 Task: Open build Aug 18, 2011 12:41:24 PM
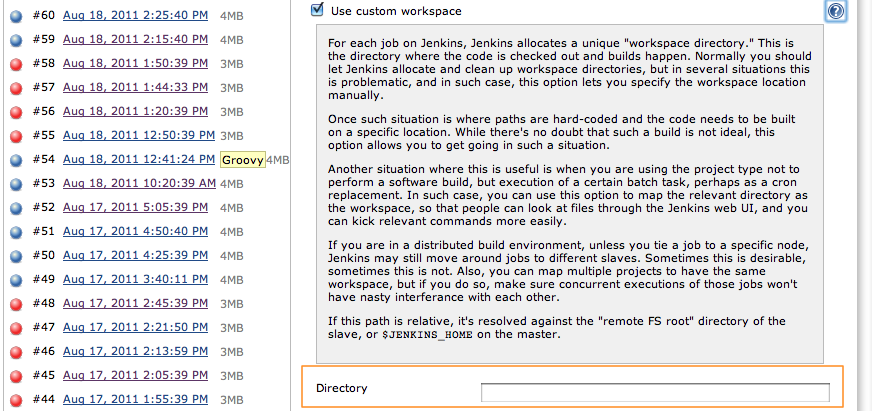click(139, 160)
